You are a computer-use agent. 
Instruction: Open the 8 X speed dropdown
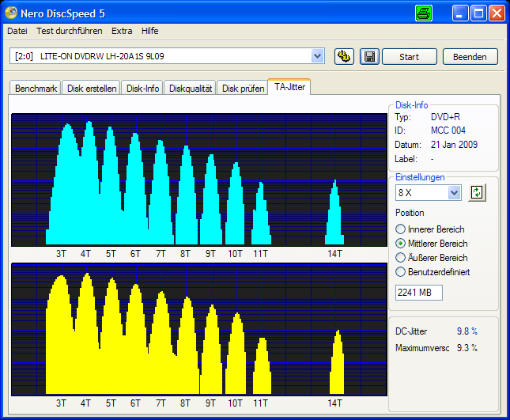[454, 192]
